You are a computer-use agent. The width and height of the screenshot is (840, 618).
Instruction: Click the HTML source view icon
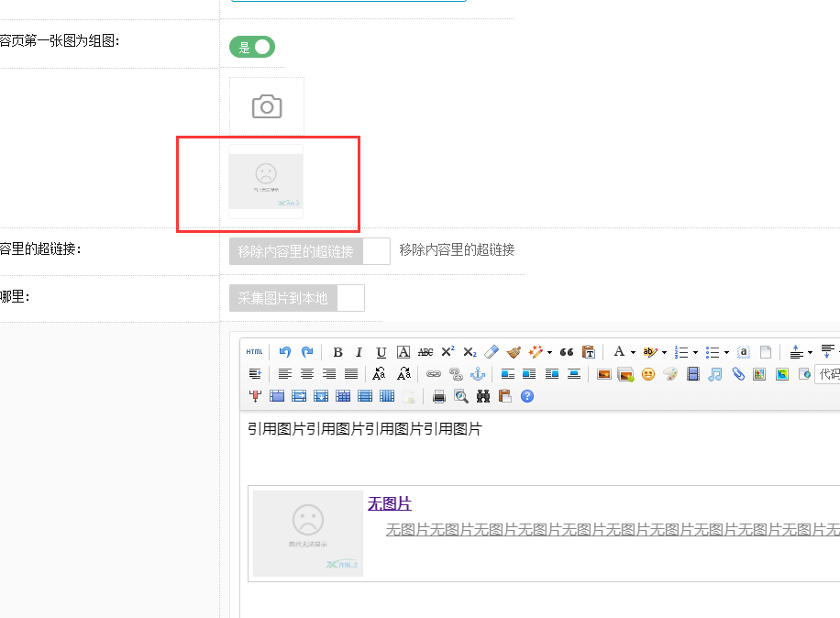254,352
